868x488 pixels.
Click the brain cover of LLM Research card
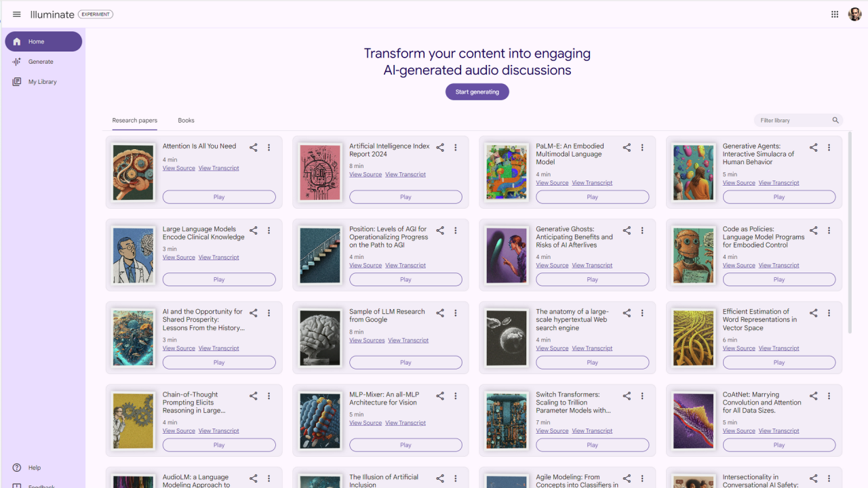pyautogui.click(x=320, y=338)
